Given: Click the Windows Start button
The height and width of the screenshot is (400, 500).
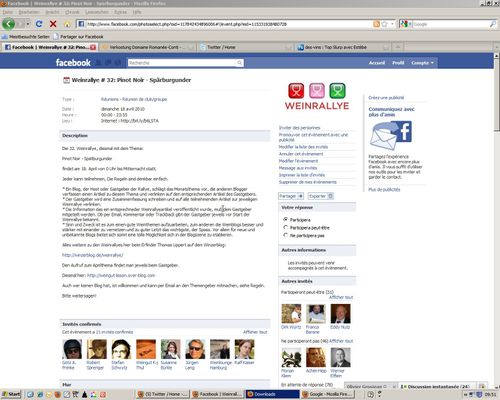Looking at the screenshot, I should [11, 394].
